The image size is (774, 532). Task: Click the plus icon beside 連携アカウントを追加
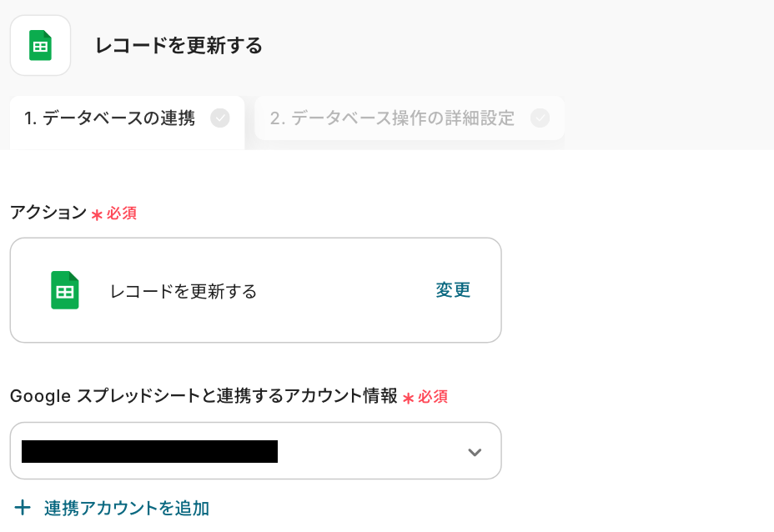(23, 508)
